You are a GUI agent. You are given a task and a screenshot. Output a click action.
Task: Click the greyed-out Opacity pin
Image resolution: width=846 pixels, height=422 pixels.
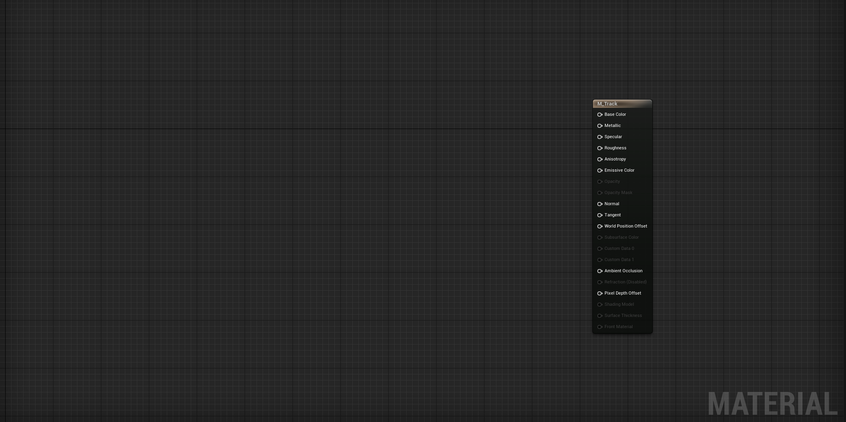click(600, 182)
